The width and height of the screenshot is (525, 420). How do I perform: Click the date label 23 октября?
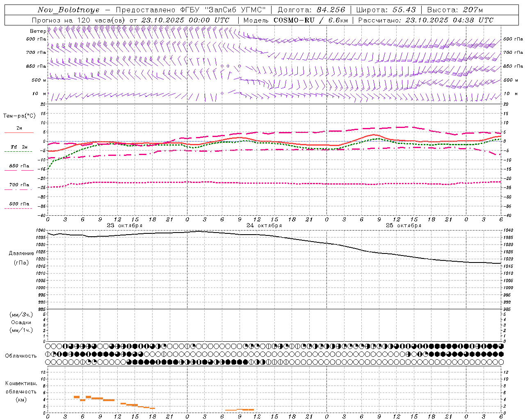125,226
